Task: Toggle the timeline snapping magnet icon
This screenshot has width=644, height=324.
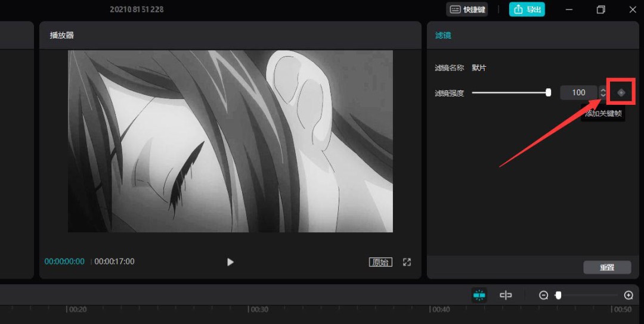Action: click(x=479, y=295)
